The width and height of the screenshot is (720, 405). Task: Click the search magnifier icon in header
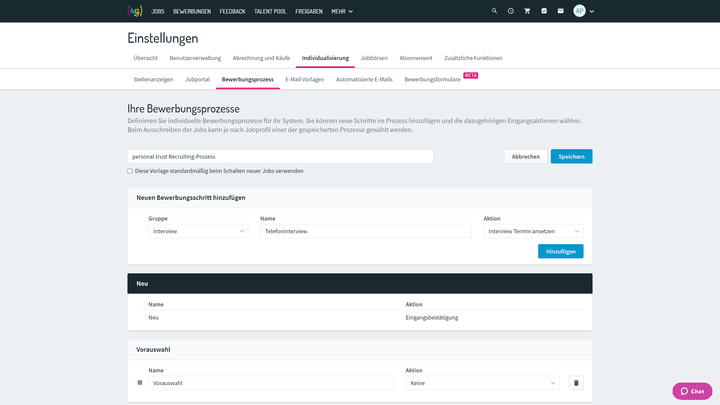(494, 11)
